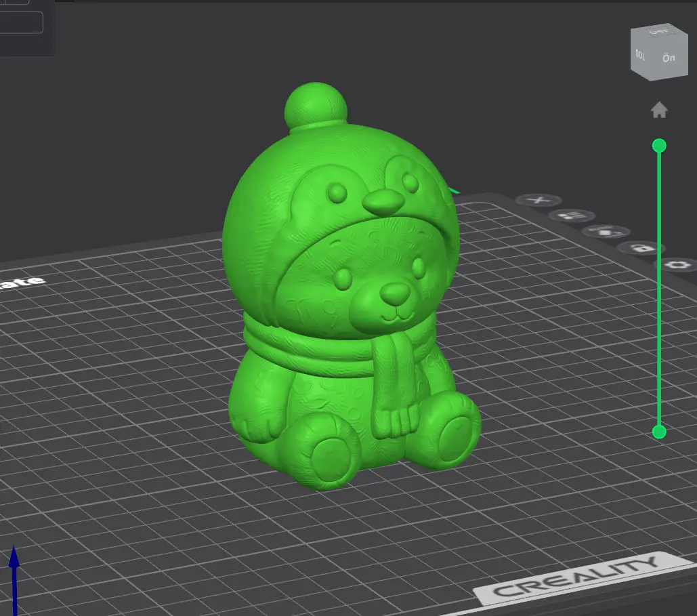This screenshot has width=697, height=616.
Task: Reset camera with the home view icon
Action: 659,110
